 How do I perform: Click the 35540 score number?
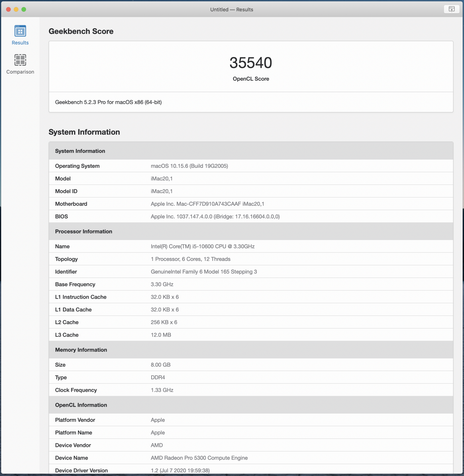[x=250, y=63]
